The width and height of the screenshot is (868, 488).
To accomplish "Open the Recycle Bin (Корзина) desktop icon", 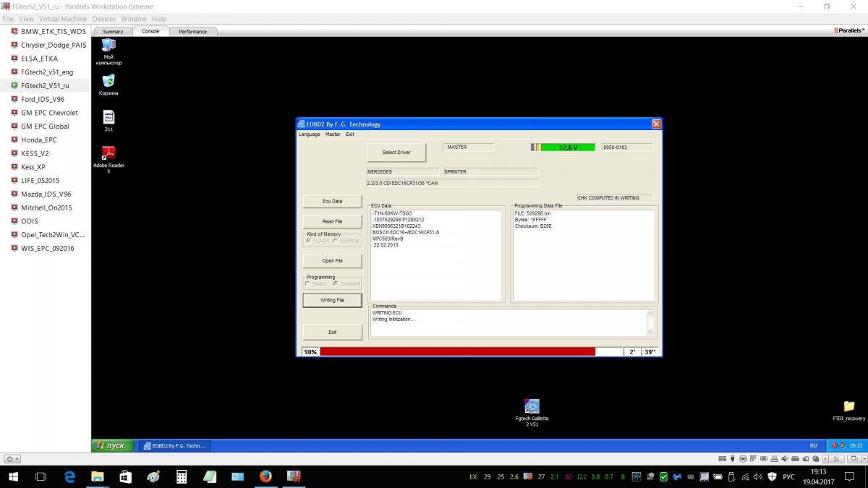I will coord(109,84).
